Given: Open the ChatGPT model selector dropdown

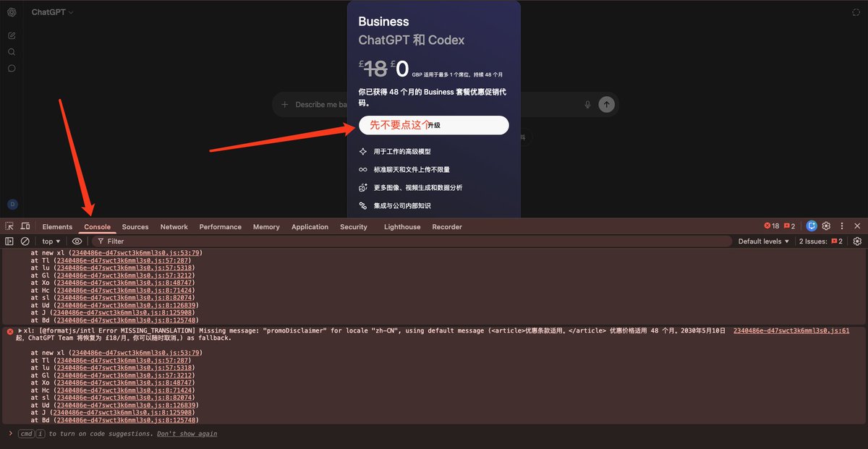Looking at the screenshot, I should 52,12.
